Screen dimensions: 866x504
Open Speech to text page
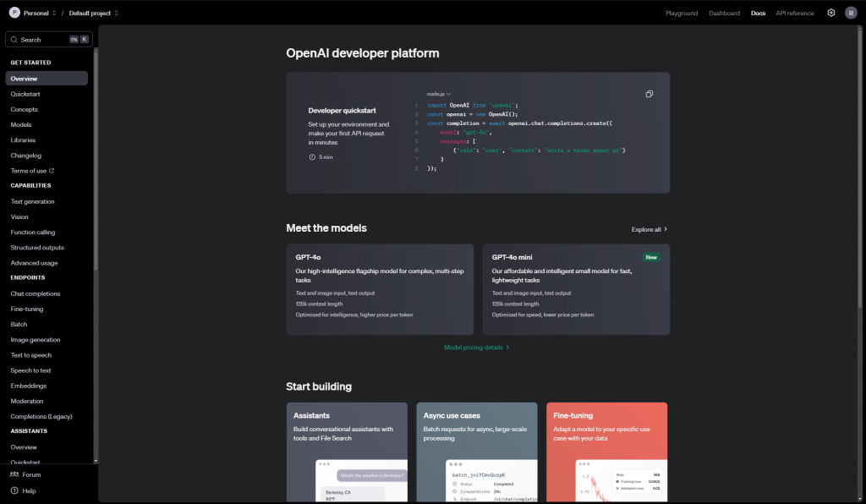[30, 370]
